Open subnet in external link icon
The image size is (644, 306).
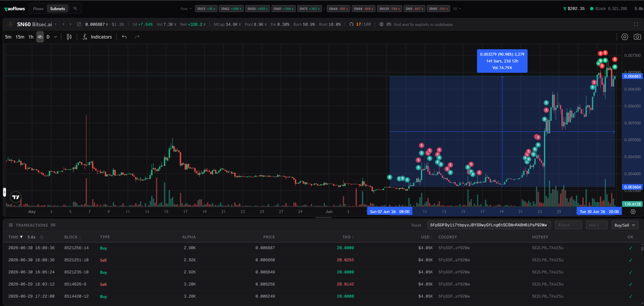[x=79, y=24]
